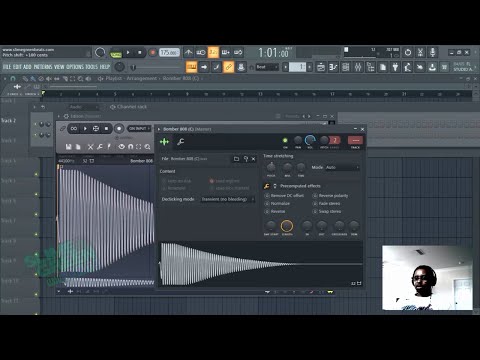
Task: Click the undo history circular arrow icon
Action: pos(408,52)
